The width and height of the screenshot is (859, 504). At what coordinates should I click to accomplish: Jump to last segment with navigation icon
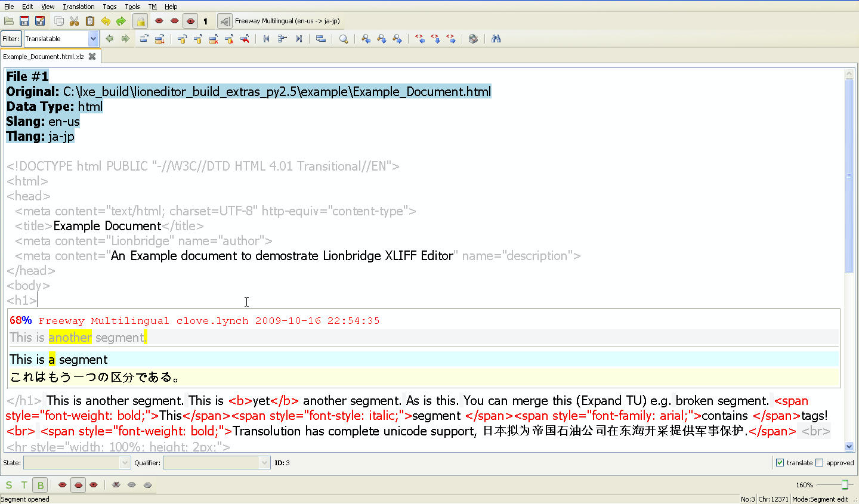pos(298,39)
